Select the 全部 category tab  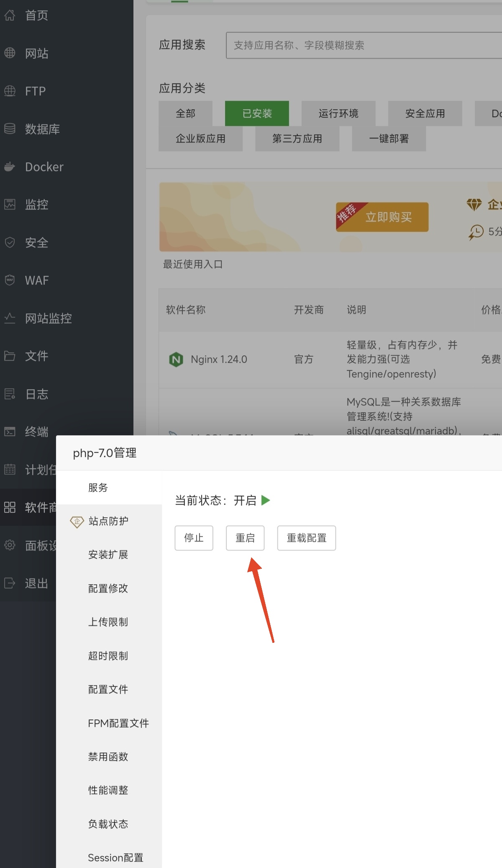(x=185, y=113)
